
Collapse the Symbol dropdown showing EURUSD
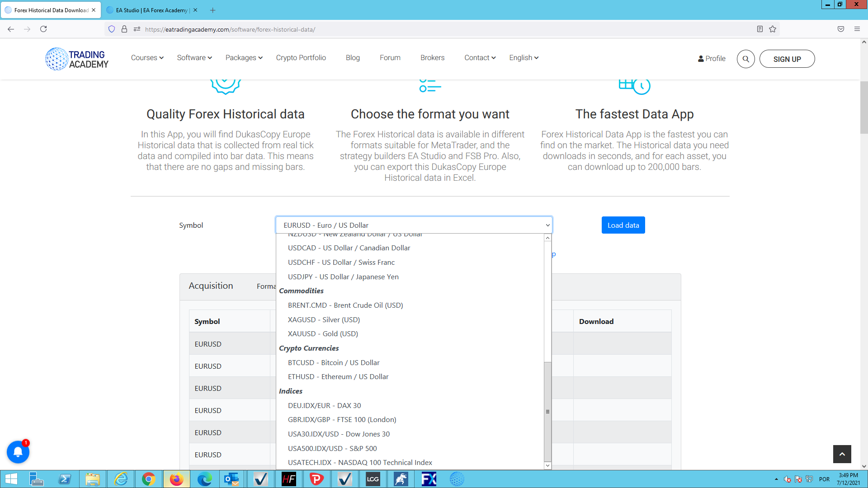[x=414, y=225]
